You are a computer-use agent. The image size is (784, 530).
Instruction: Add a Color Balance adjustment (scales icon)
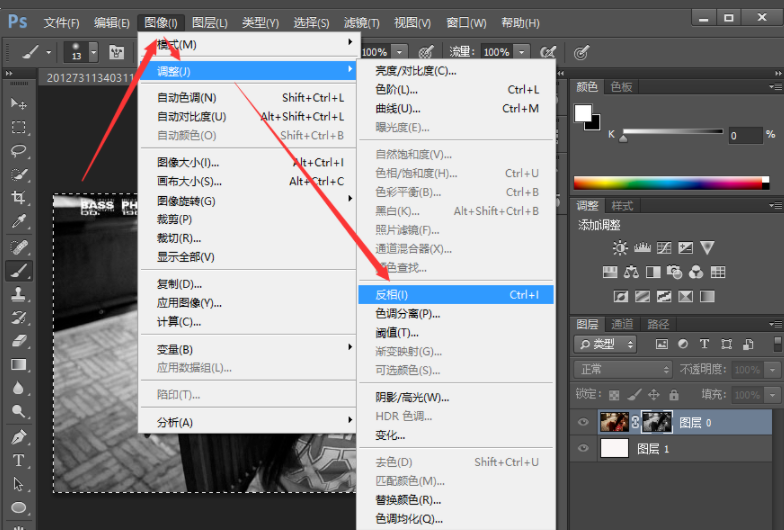pyautogui.click(x=631, y=272)
